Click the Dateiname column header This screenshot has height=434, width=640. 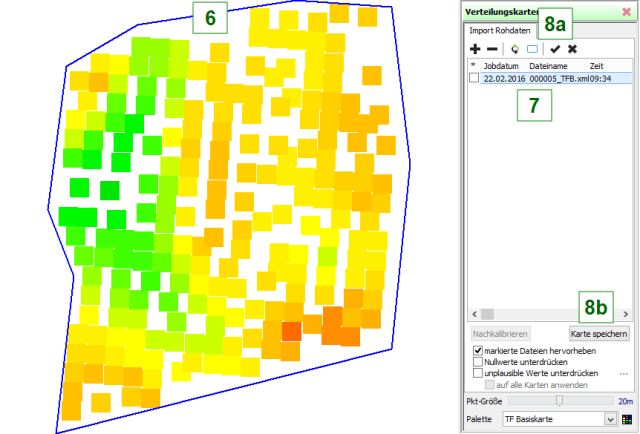[x=548, y=65]
